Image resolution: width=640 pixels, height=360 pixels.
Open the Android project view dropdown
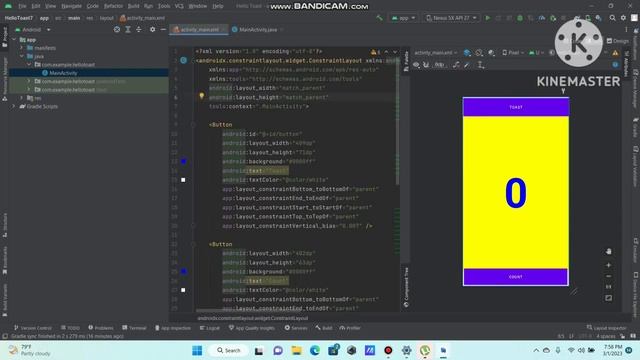click(33, 30)
